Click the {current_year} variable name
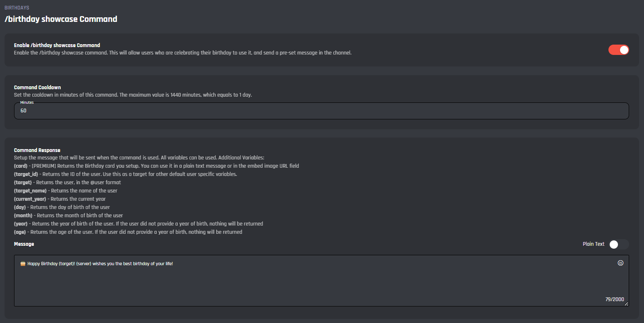 (x=31, y=199)
